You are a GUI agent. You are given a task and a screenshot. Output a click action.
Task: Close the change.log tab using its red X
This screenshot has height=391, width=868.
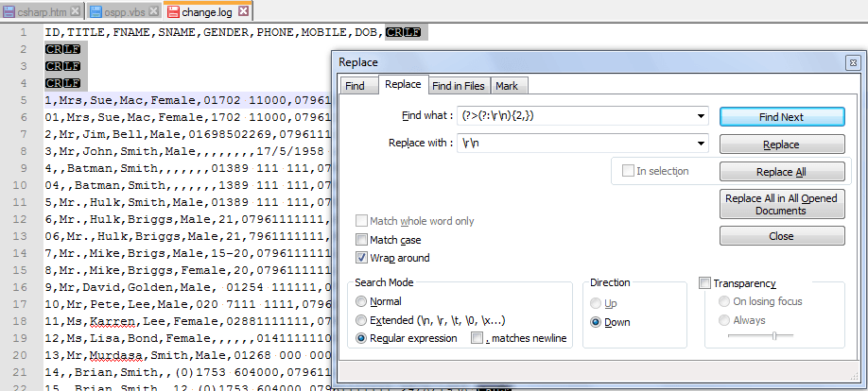(x=243, y=11)
